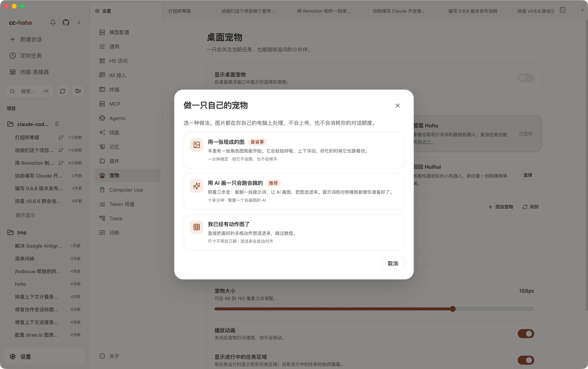Open 关于 about page
The image size is (588, 369).
tap(128, 356)
